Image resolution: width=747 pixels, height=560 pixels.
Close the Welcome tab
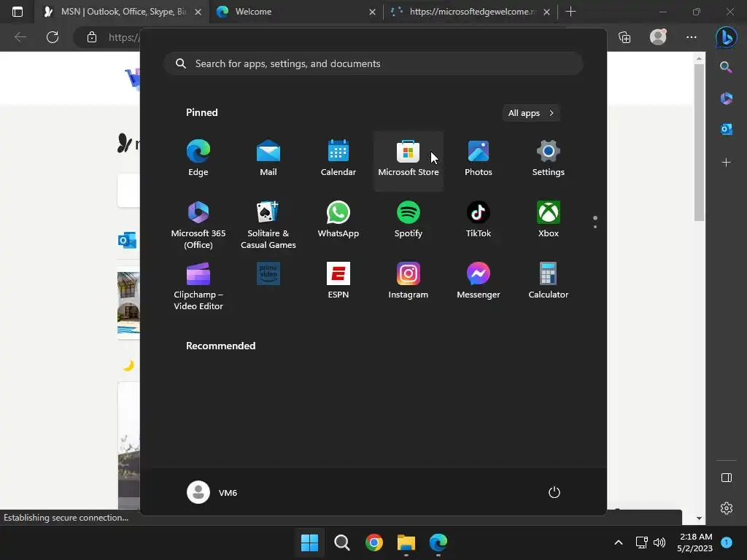(373, 12)
